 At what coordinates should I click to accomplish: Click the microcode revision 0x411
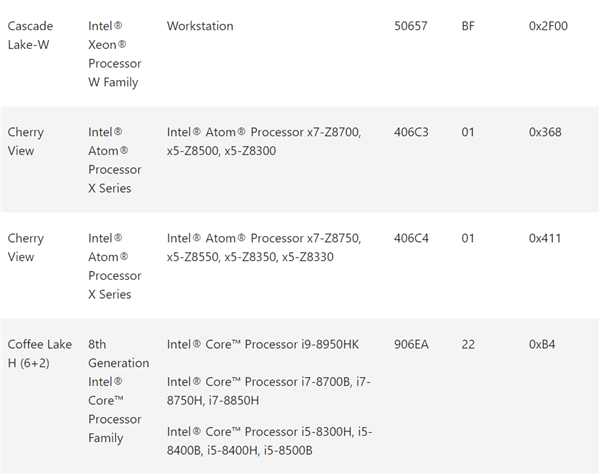point(544,239)
